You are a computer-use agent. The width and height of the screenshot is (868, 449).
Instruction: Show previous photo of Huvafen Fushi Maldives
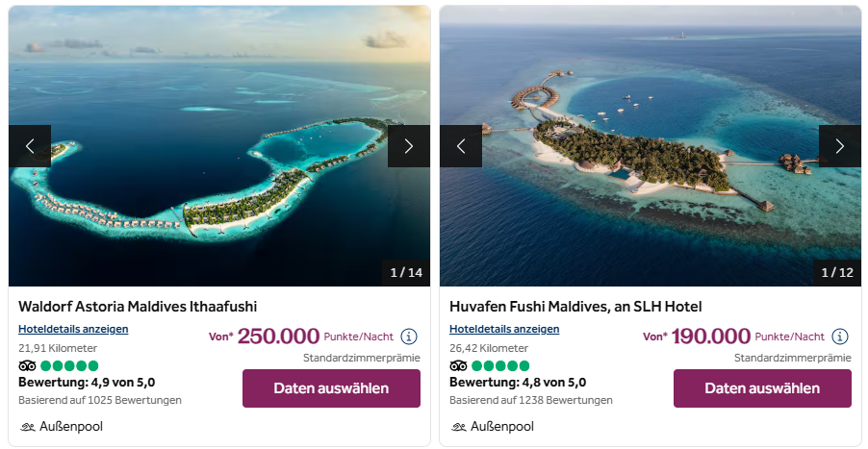pos(461,146)
